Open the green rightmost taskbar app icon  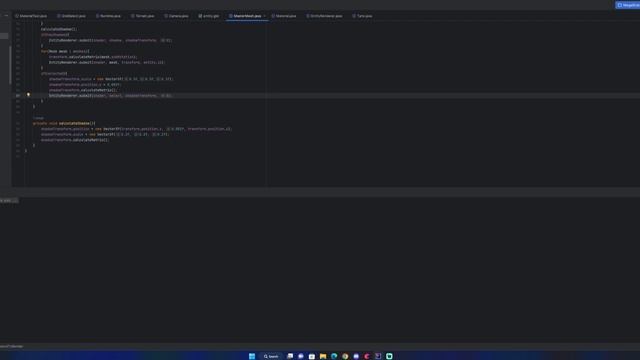(389, 356)
